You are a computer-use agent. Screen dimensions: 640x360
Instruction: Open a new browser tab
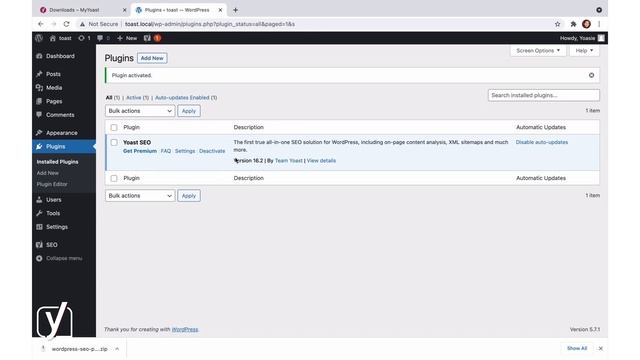point(236,10)
